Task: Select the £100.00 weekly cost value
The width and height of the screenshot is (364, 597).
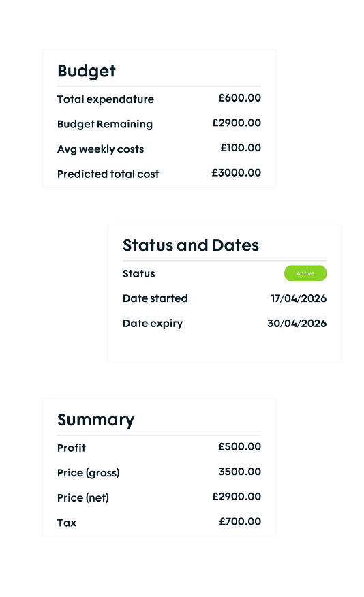Action: click(x=241, y=148)
